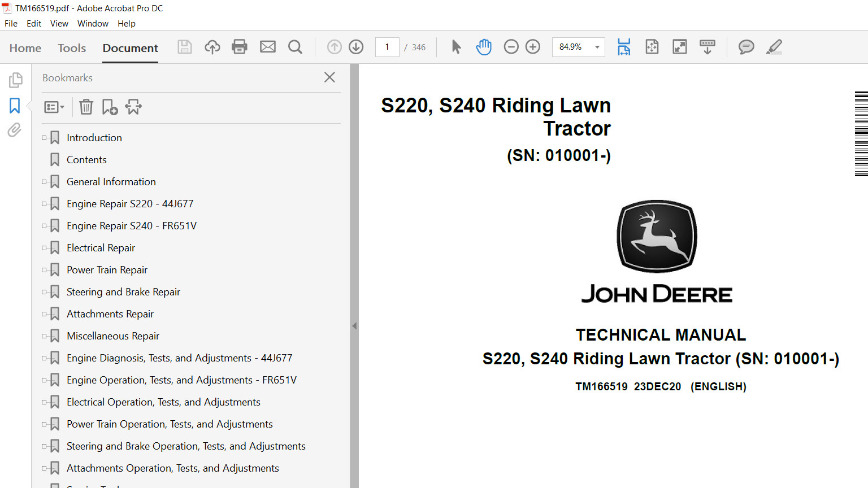868x488 pixels.
Task: Open Attachments Operation, Tests, and Adjustments
Action: [173, 468]
